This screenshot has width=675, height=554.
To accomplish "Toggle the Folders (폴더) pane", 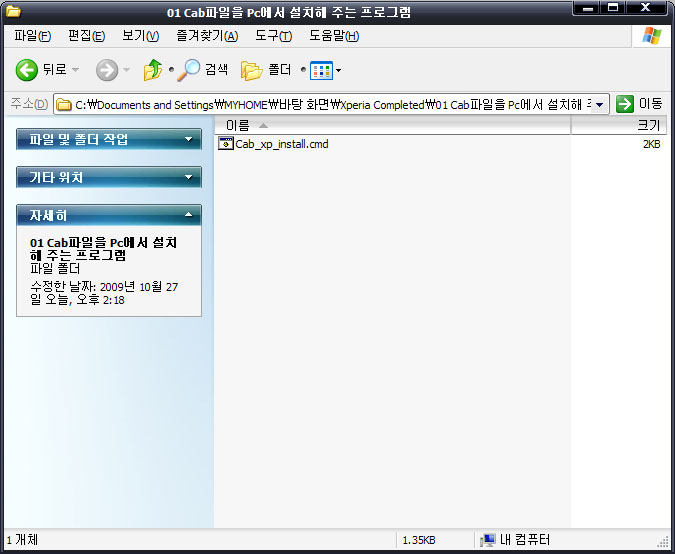I will (x=252, y=70).
